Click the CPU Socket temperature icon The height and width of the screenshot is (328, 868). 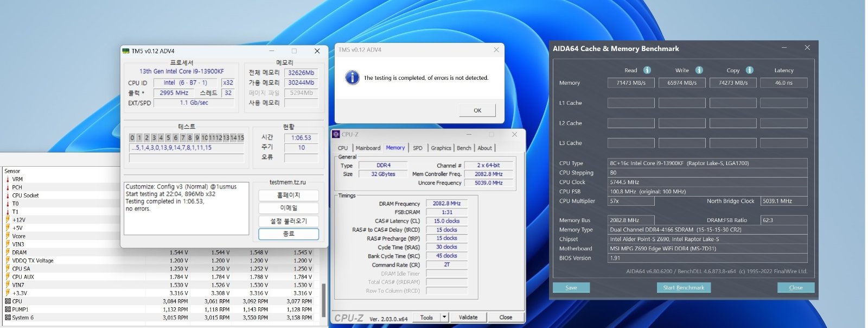(8, 195)
